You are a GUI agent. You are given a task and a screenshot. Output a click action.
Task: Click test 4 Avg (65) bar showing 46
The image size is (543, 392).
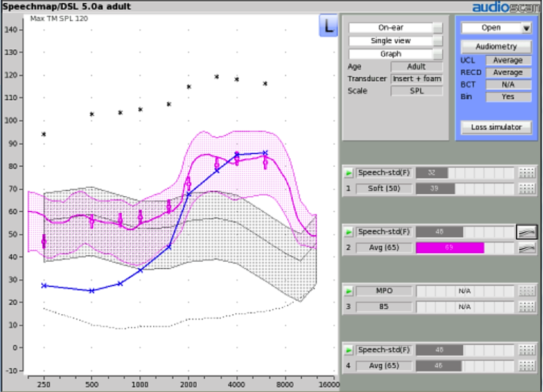coord(438,366)
